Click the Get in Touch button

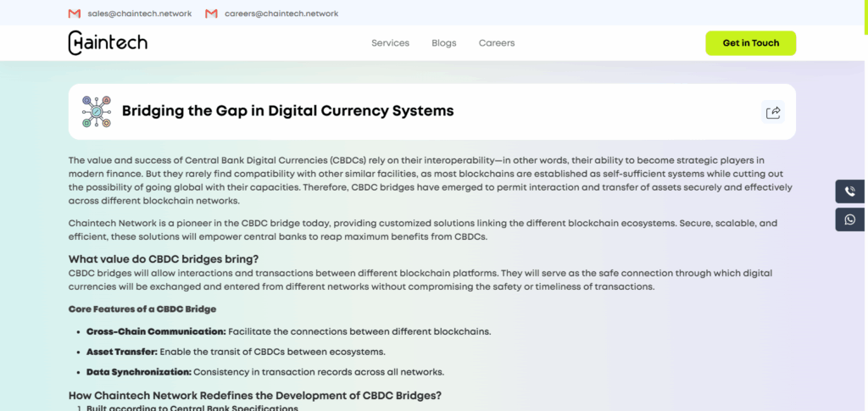pos(751,43)
